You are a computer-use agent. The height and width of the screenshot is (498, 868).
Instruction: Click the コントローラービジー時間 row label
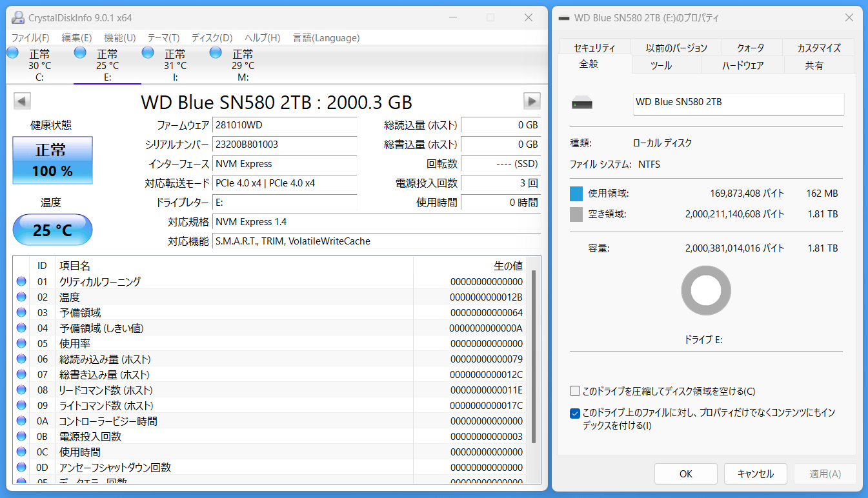click(x=108, y=421)
